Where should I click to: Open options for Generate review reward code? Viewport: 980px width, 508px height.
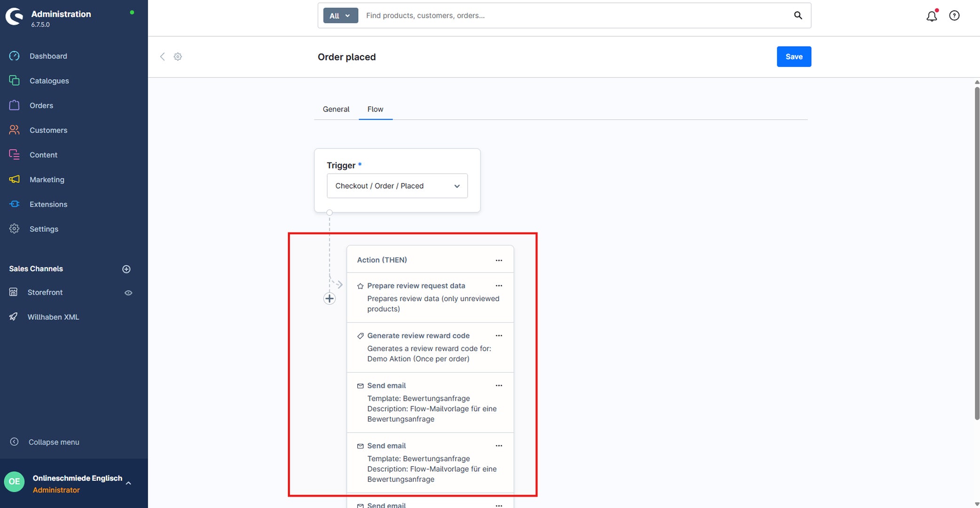[x=499, y=335]
